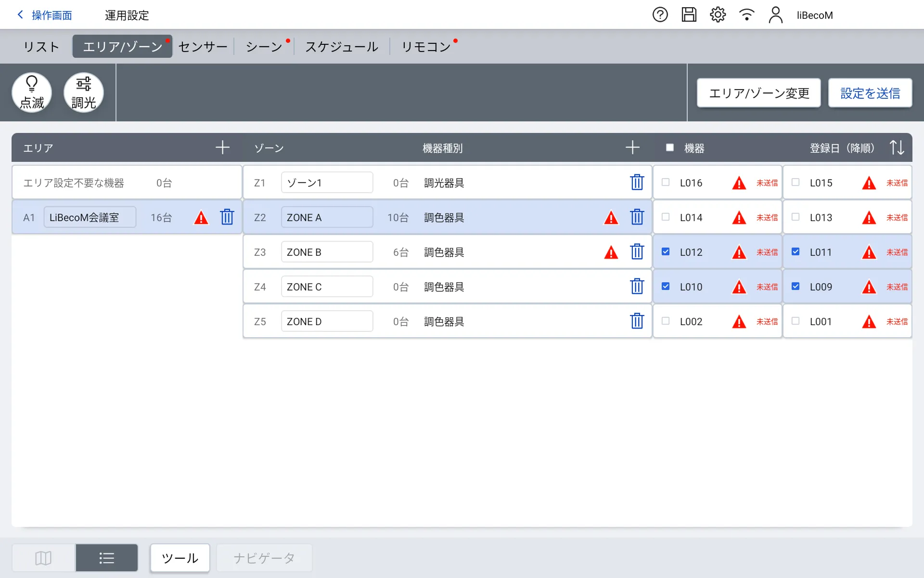Open the help question mark icon
Image resolution: width=924 pixels, height=578 pixels.
[x=660, y=15]
